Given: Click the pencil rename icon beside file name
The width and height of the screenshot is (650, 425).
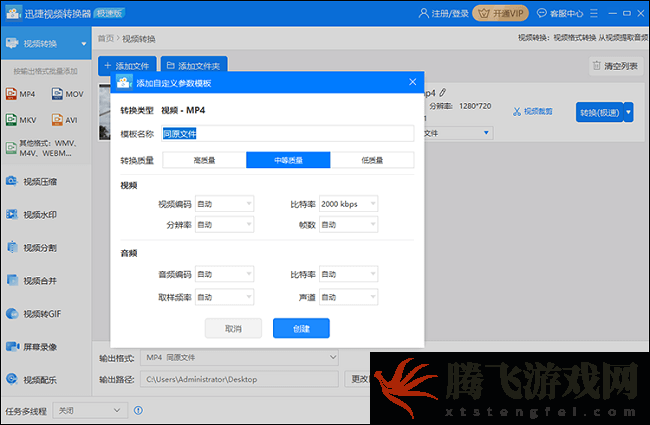Looking at the screenshot, I should pyautogui.click(x=443, y=92).
